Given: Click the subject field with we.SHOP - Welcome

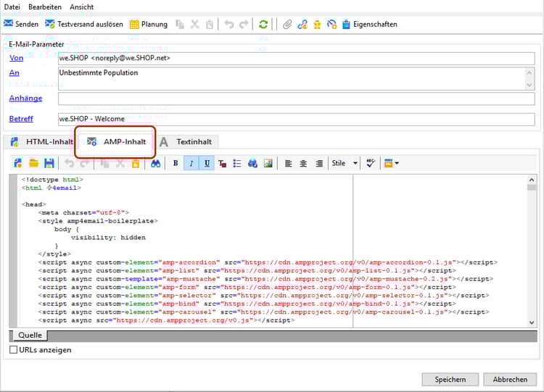Looking at the screenshot, I should [296, 120].
